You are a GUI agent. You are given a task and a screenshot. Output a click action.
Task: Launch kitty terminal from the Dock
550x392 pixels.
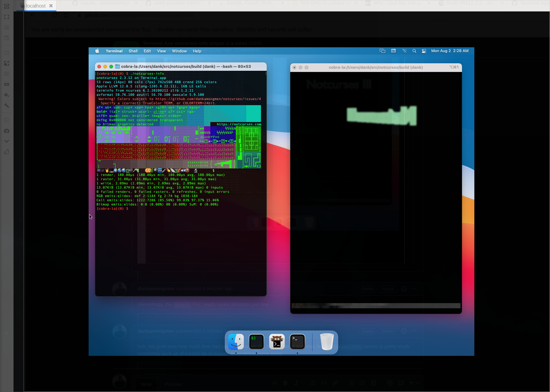coord(277,341)
